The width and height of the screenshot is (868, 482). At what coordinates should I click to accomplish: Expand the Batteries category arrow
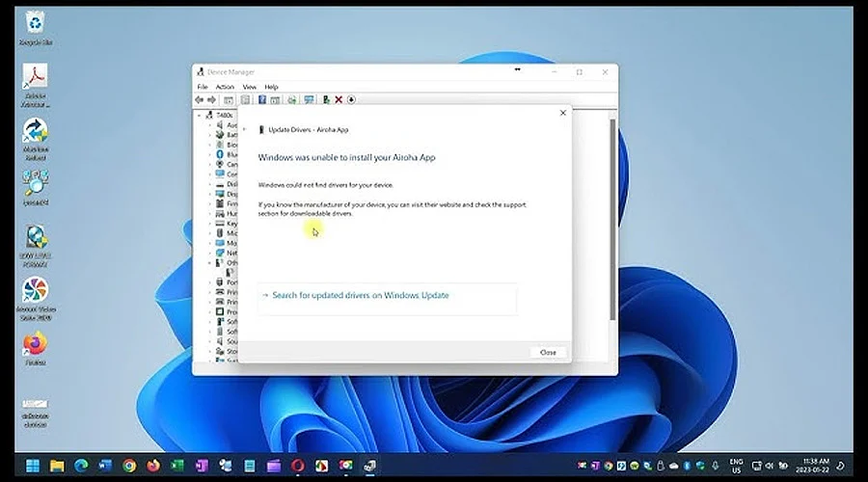[210, 134]
